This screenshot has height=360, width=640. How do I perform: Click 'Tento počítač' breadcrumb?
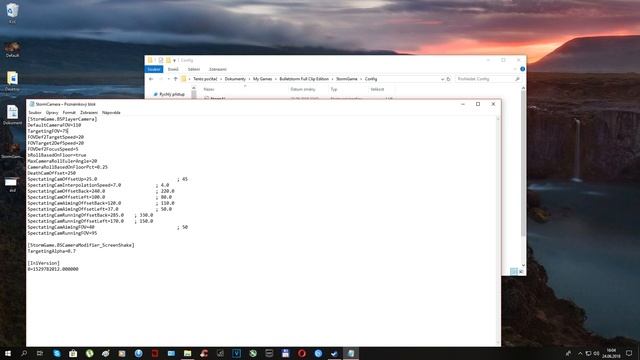coord(205,79)
